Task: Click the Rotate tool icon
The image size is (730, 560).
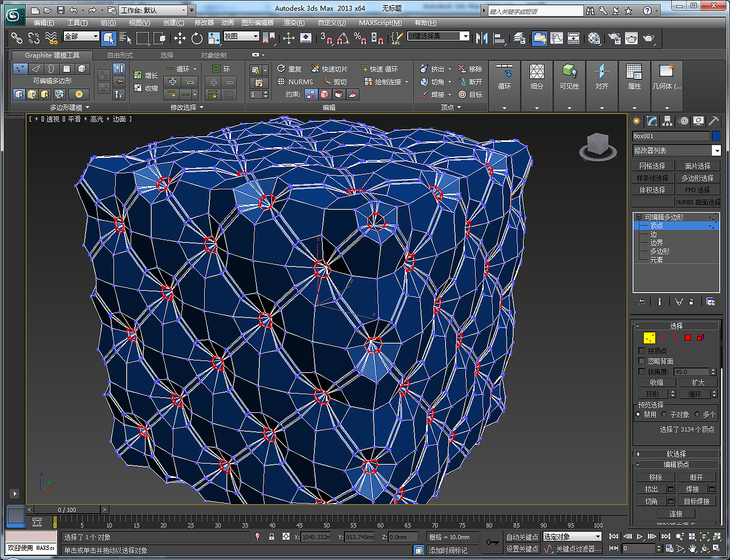Action: (197, 38)
